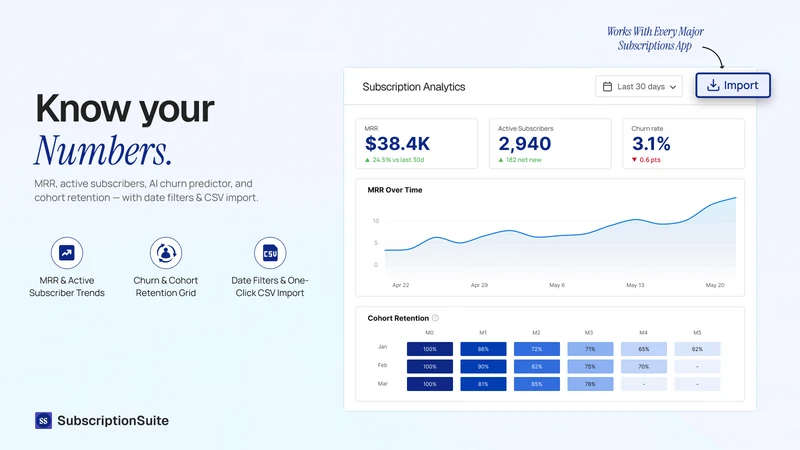
Task: Click the Mar M0 100% cell
Action: 430,384
